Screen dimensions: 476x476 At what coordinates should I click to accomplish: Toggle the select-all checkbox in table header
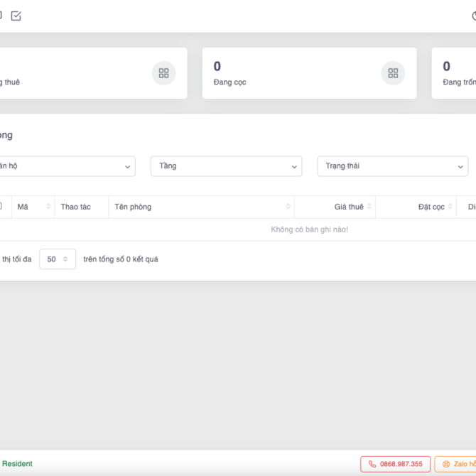[1, 206]
